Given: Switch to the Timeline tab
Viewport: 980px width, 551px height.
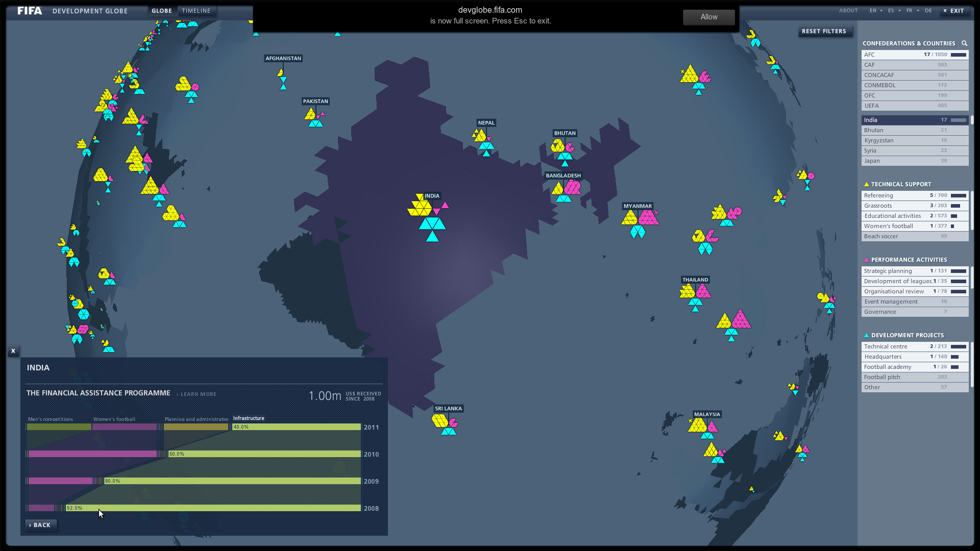Looking at the screenshot, I should [x=196, y=11].
